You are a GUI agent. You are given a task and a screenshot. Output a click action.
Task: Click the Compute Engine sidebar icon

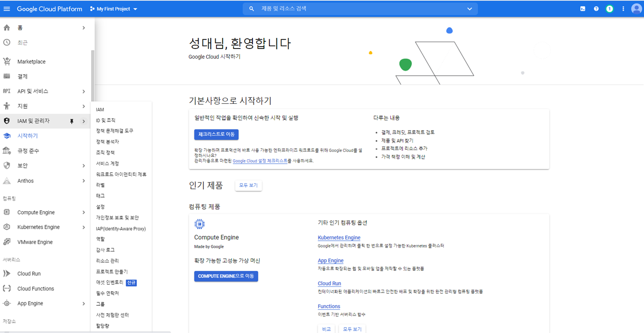[x=7, y=212]
